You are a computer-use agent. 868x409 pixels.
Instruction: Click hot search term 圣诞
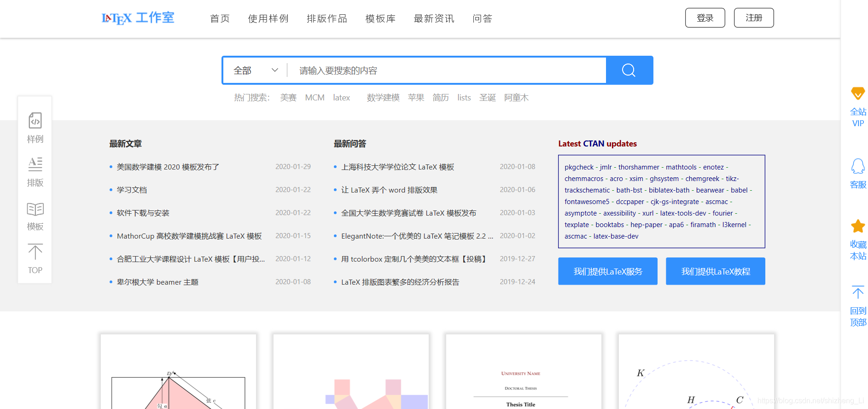(x=488, y=98)
